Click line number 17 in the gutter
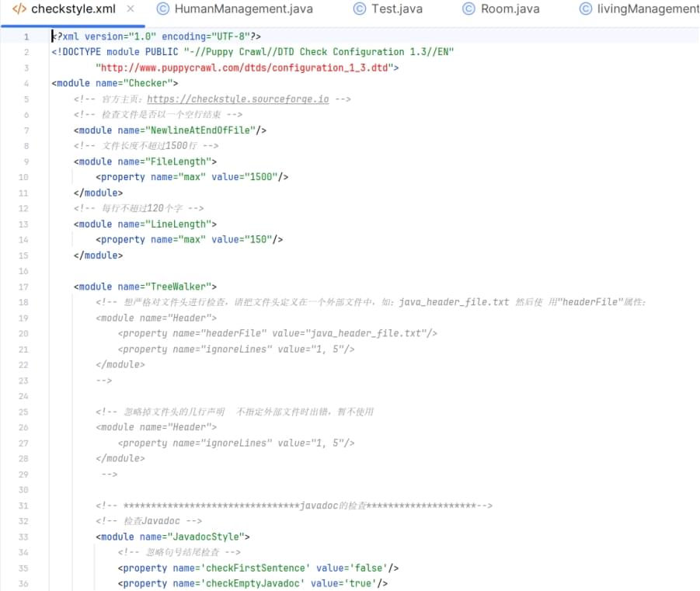700x591 pixels. click(x=24, y=287)
